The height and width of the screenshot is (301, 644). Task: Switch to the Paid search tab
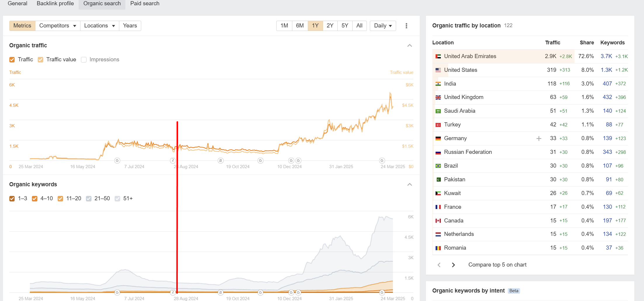click(x=145, y=4)
